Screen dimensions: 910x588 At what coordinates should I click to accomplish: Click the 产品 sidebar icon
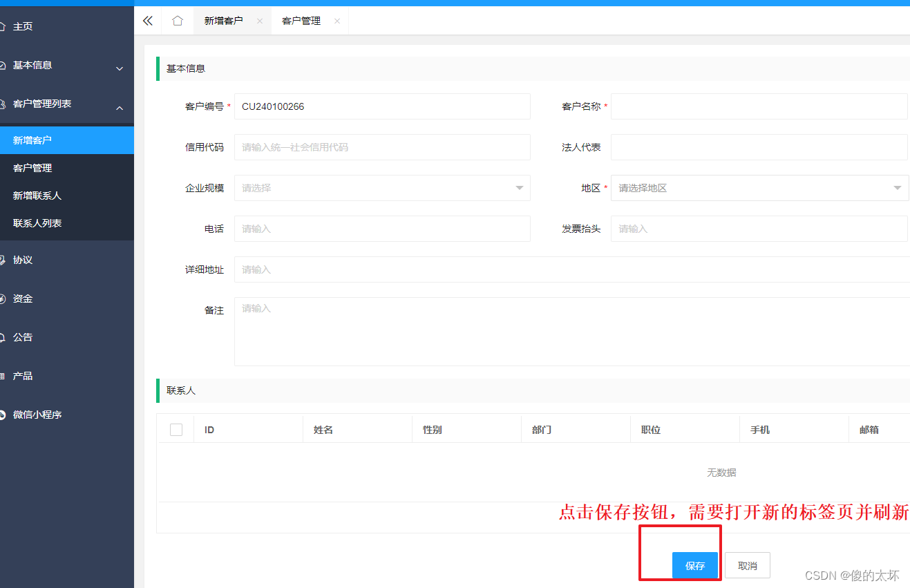(x=3, y=377)
